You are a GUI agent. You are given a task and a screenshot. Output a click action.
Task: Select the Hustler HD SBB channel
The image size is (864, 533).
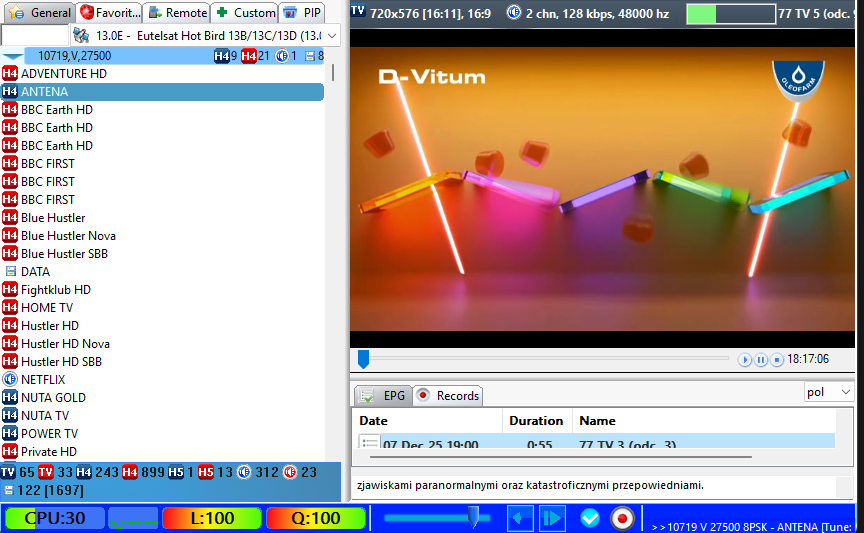[x=163, y=362]
